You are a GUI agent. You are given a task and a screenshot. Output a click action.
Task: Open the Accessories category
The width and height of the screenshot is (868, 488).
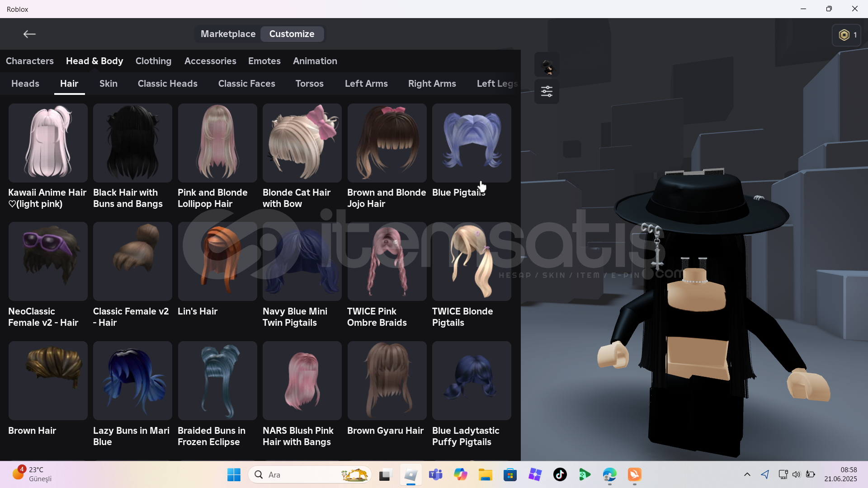(x=210, y=61)
